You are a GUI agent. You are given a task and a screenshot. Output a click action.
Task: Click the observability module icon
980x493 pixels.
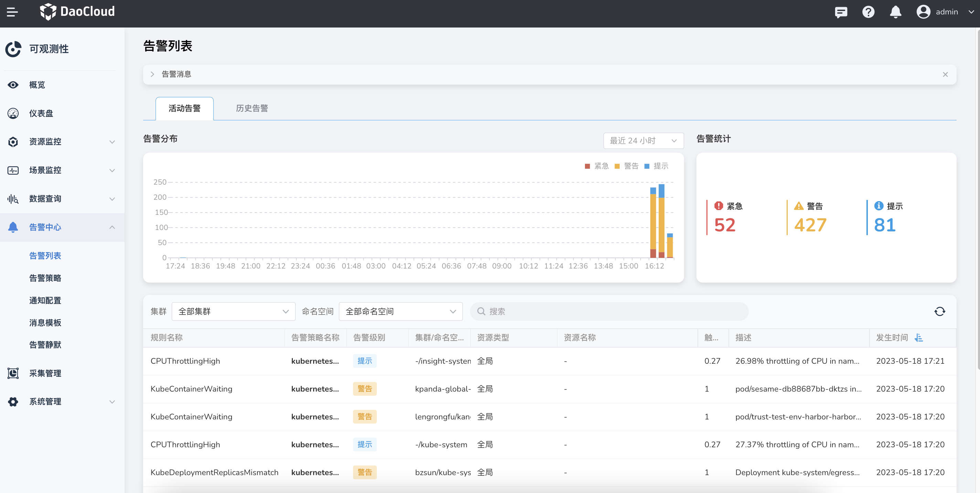point(13,49)
